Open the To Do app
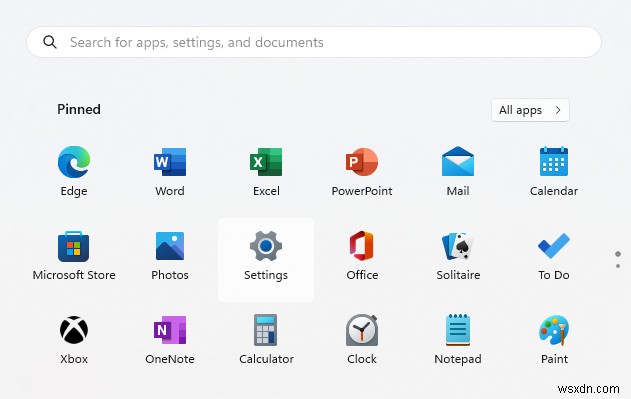This screenshot has width=631, height=399. (x=554, y=246)
